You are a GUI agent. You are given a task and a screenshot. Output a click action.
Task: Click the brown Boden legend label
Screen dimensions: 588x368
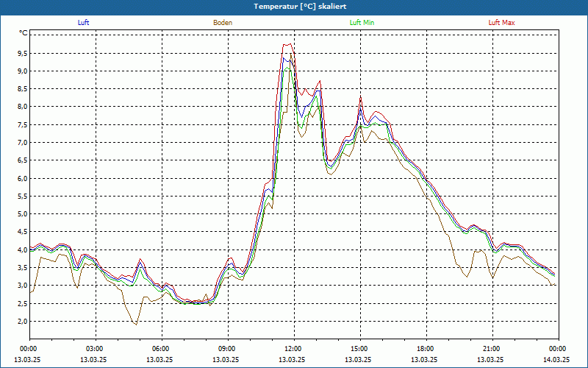223,23
